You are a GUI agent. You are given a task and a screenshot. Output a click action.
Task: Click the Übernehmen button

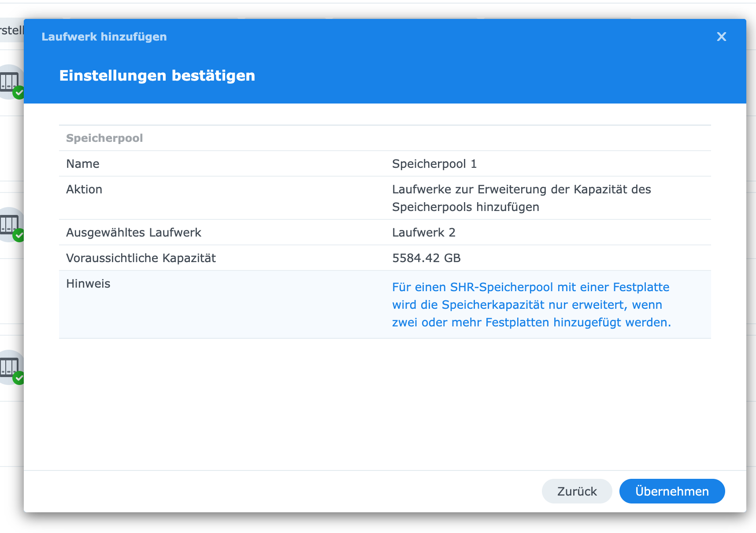pyautogui.click(x=672, y=491)
